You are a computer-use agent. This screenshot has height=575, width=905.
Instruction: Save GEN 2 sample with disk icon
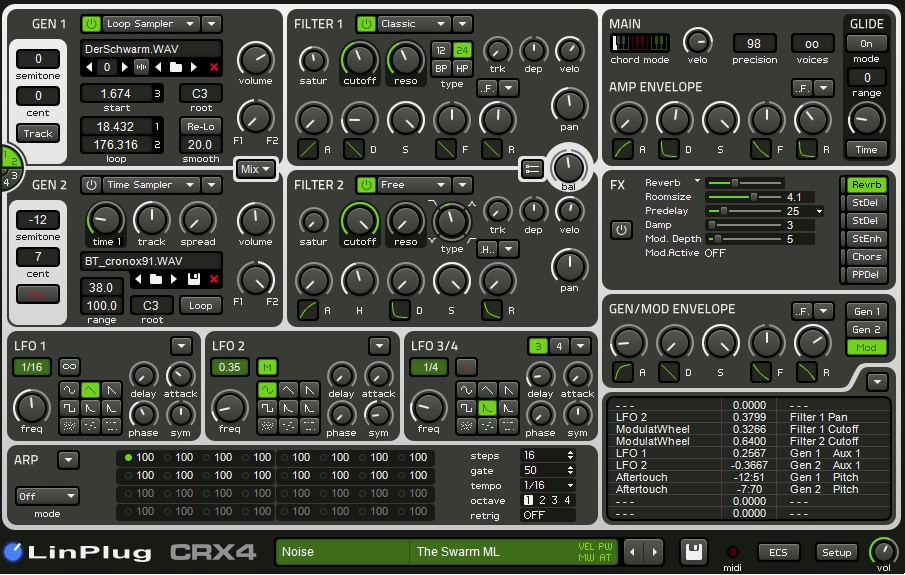(194, 279)
